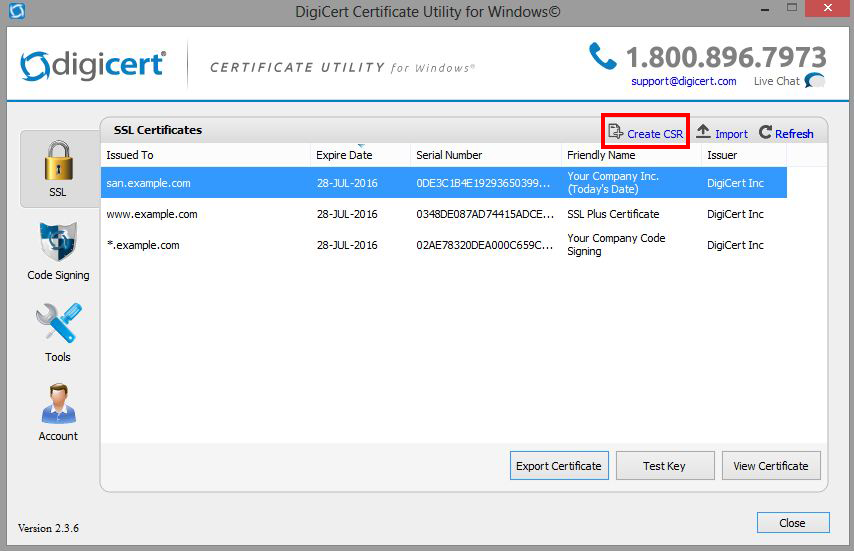Click the 0DE3C1B4E19293650399… serial number cell
Viewport: 854px width, 551px height.
tap(483, 183)
